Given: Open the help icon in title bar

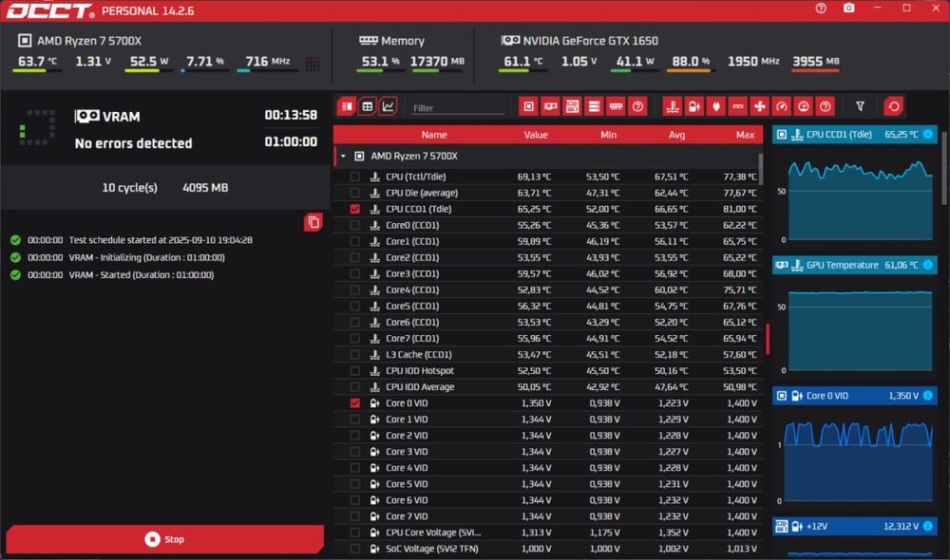Looking at the screenshot, I should [821, 9].
